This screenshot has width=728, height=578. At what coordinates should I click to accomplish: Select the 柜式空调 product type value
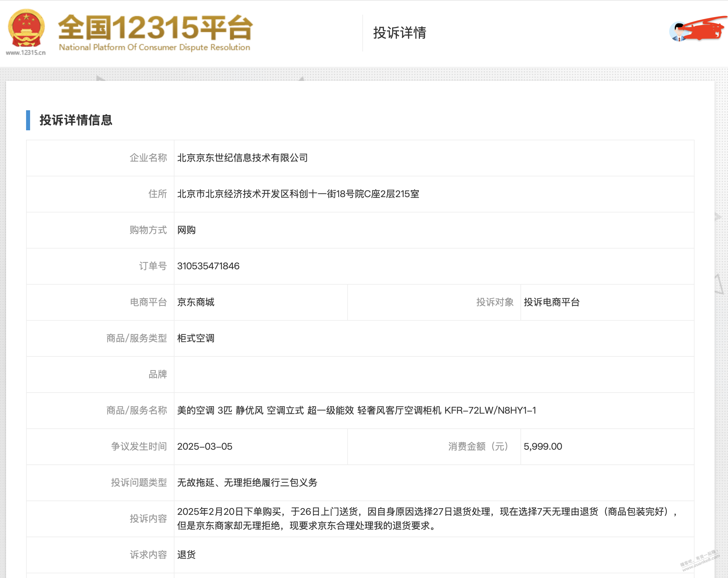coord(196,338)
